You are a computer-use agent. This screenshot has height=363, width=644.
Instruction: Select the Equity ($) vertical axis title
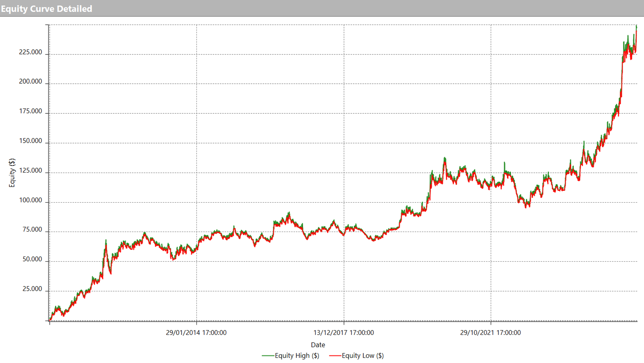(x=12, y=173)
